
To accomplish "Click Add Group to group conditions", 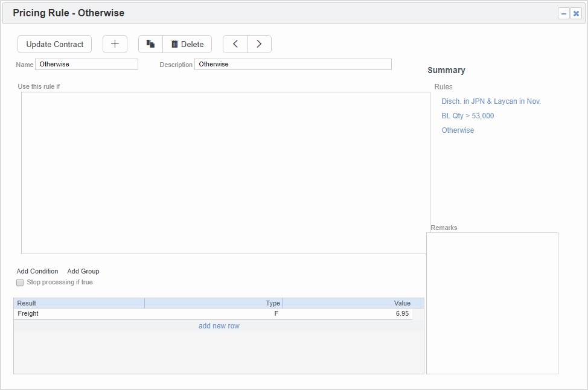I will click(83, 271).
